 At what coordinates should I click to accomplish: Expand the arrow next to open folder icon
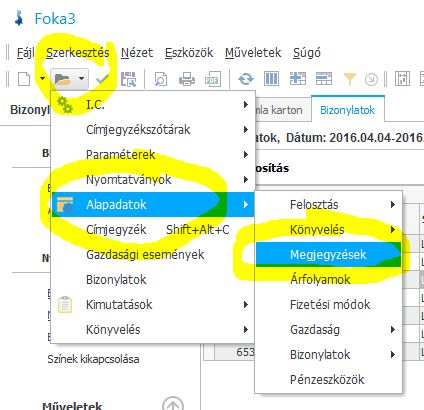pyautogui.click(x=82, y=79)
